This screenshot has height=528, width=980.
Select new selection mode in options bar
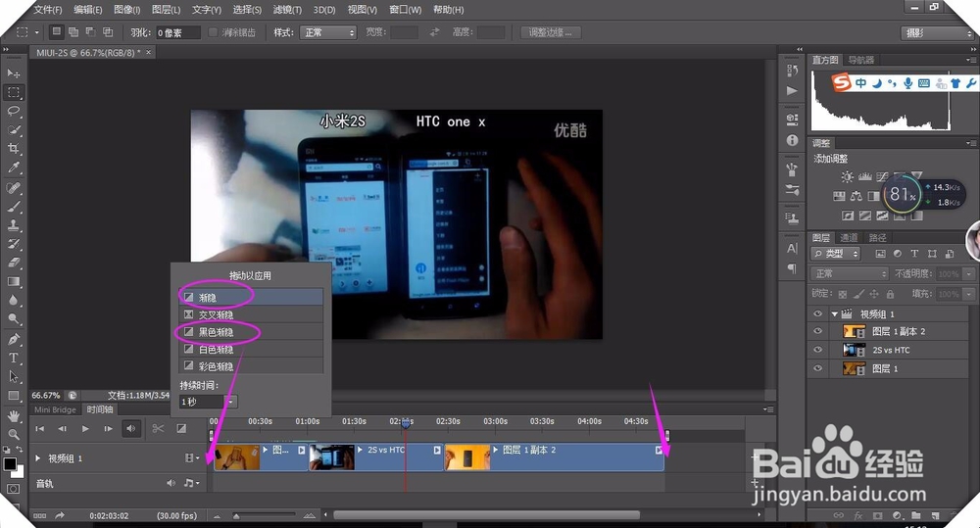[56, 31]
